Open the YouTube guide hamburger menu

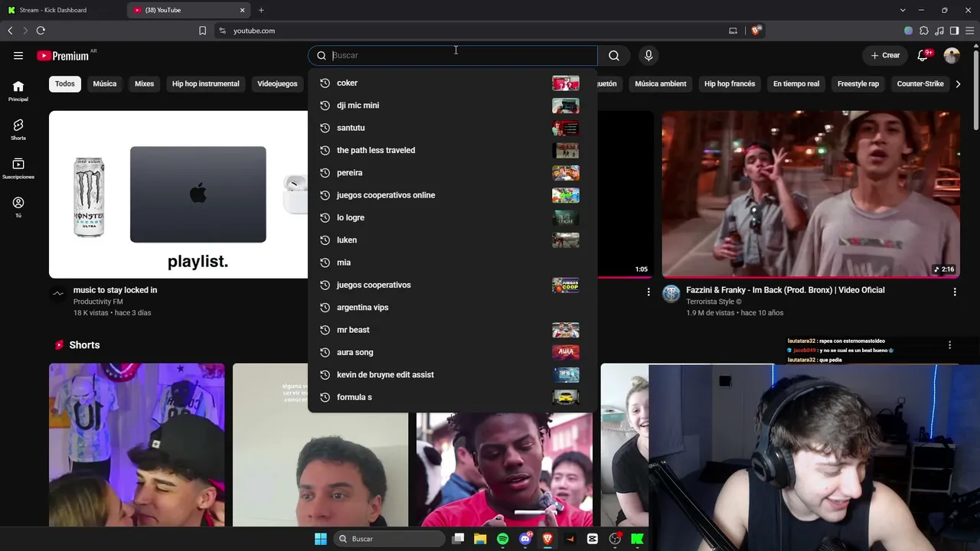pos(18,55)
